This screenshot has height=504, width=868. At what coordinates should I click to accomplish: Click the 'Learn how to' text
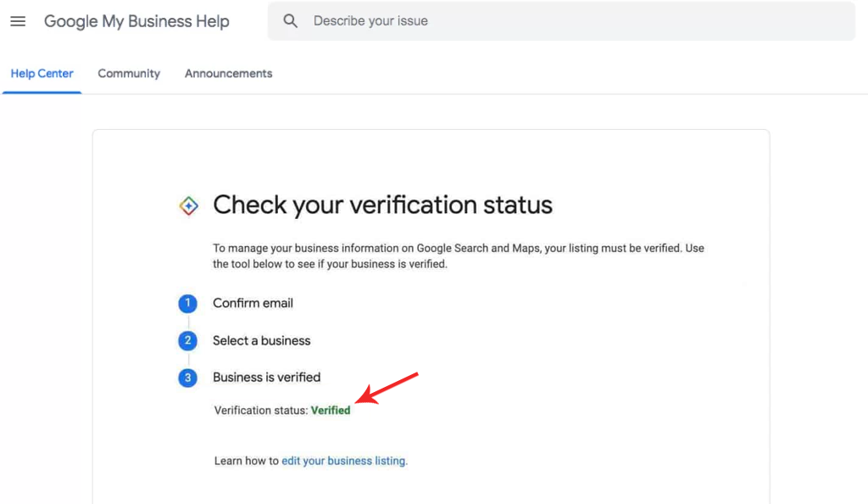247,461
